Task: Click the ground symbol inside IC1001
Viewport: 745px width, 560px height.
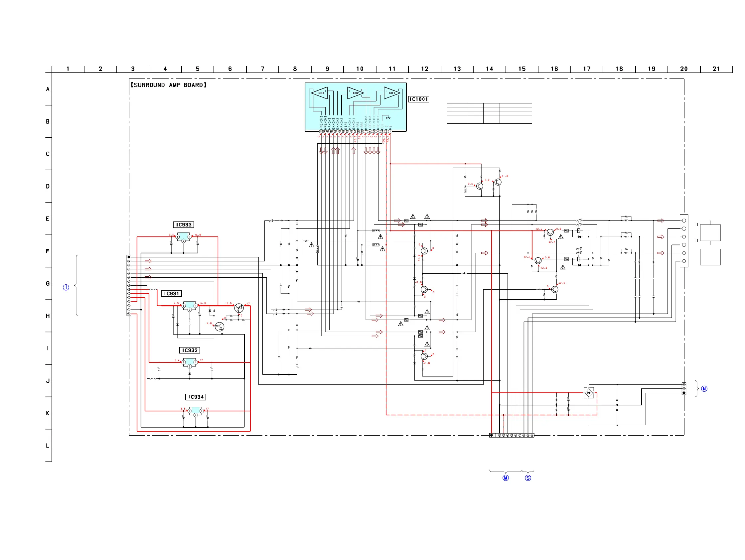Action: click(x=388, y=117)
